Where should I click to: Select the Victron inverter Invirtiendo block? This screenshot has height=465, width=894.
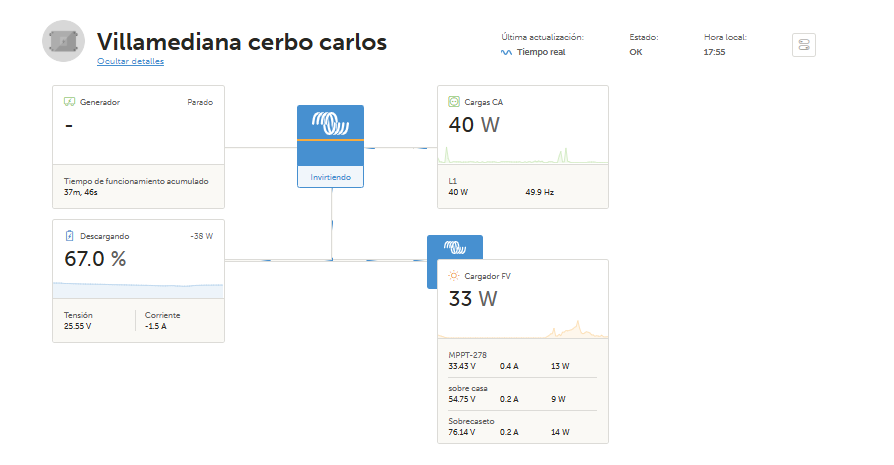click(330, 146)
